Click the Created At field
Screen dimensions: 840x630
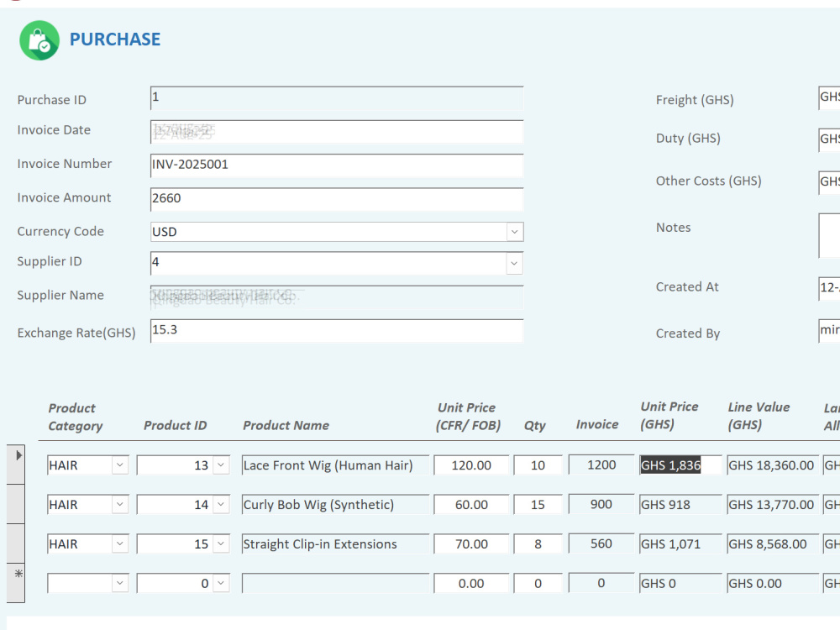829,288
